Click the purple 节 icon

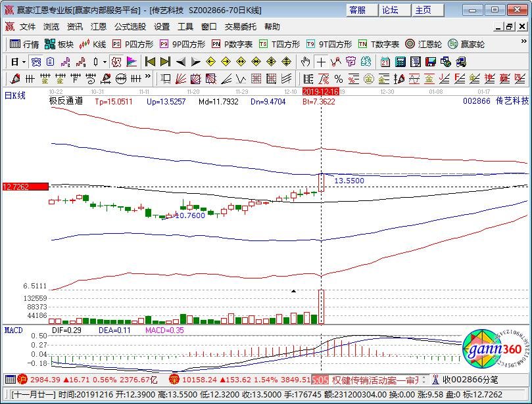point(351,62)
